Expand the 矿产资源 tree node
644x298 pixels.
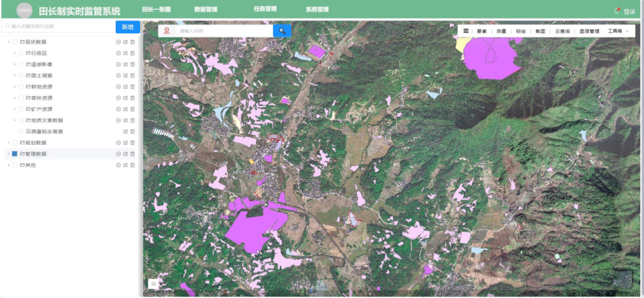pyautogui.click(x=14, y=110)
